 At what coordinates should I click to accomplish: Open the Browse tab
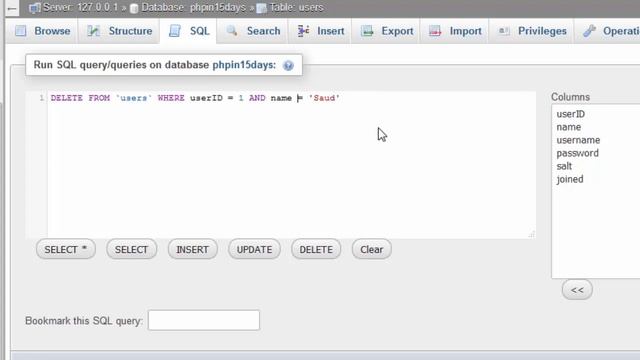click(42, 31)
